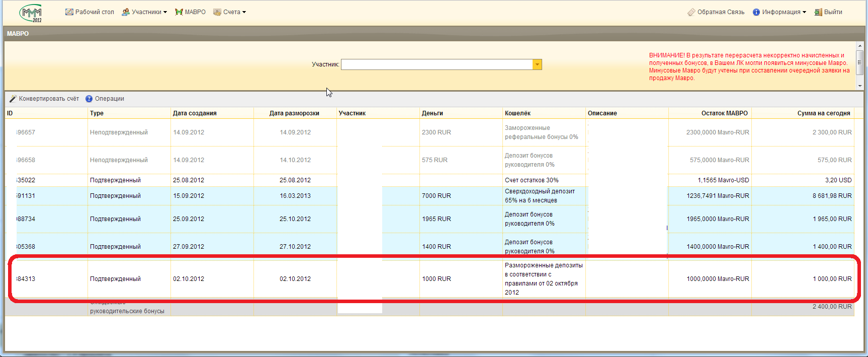Open the Участник combo box arrow
Screen dimensions: 868x357
pos(538,64)
